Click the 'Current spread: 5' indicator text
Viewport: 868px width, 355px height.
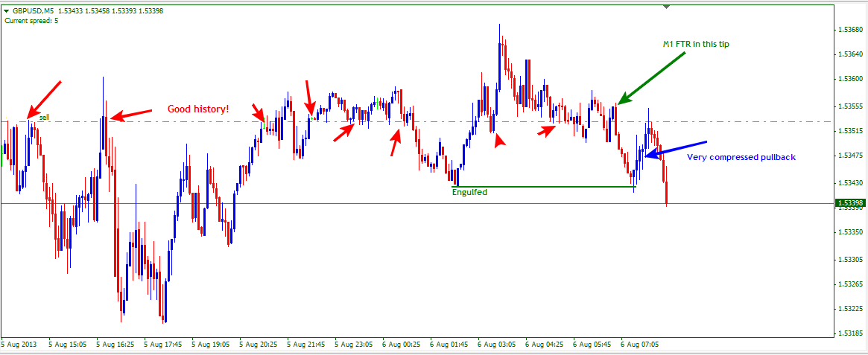coord(31,21)
